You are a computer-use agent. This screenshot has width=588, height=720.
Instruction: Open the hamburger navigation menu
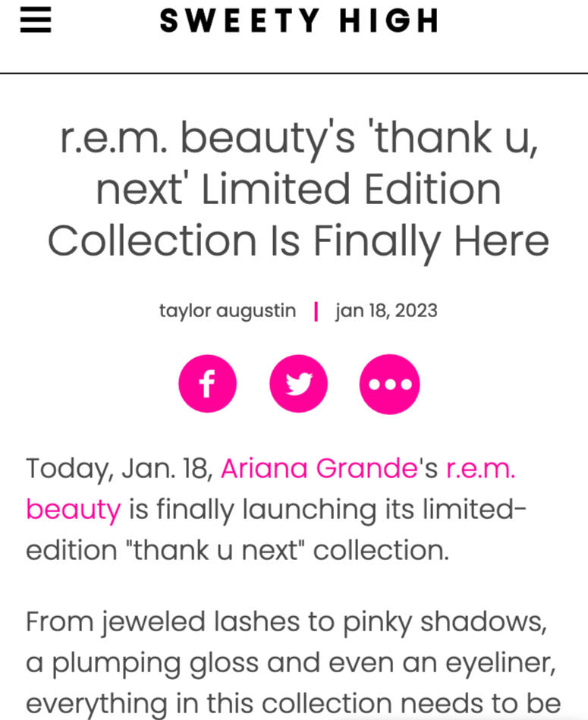tap(35, 20)
